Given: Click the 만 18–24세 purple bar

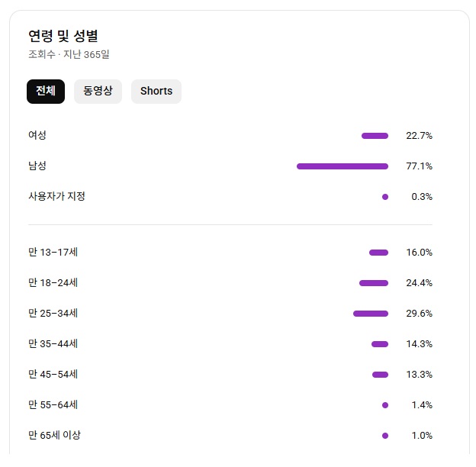Looking at the screenshot, I should 374,283.
